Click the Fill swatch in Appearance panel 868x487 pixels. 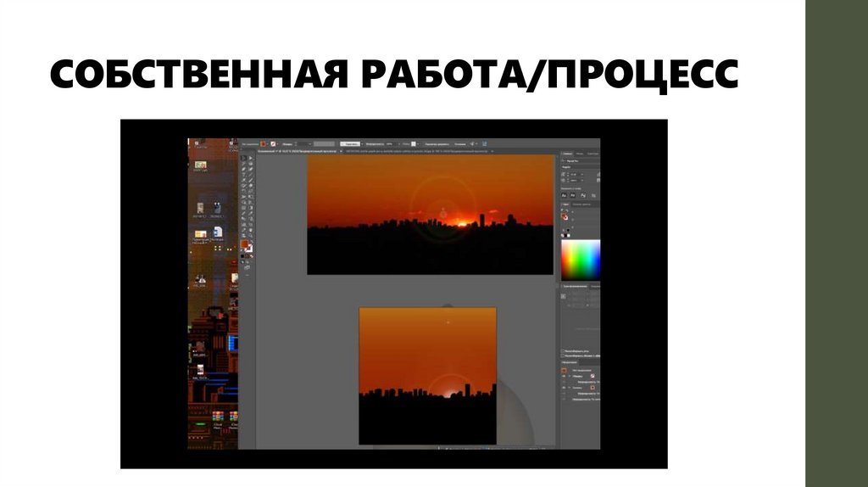(593, 388)
